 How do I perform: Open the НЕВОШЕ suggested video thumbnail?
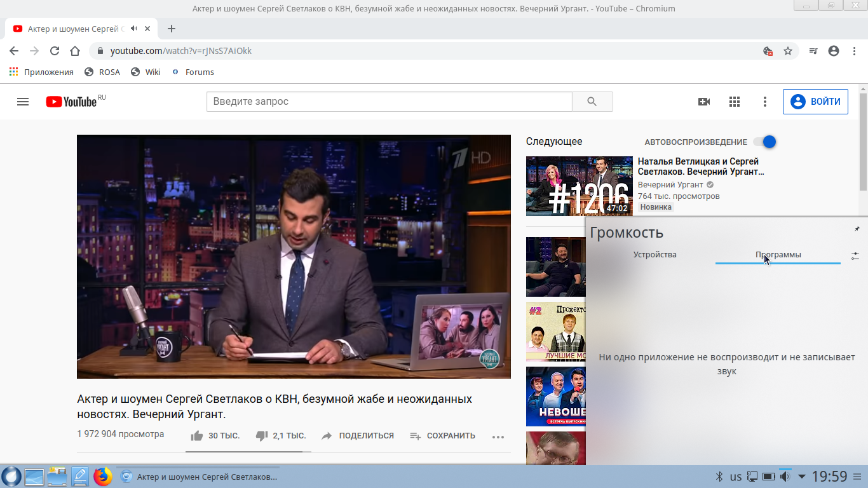[x=556, y=397]
